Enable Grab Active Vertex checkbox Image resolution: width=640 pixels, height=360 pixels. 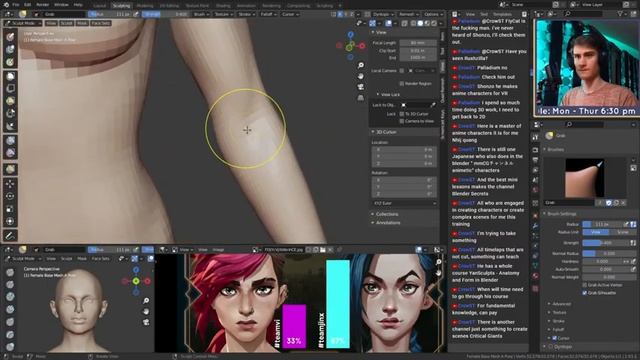585,285
